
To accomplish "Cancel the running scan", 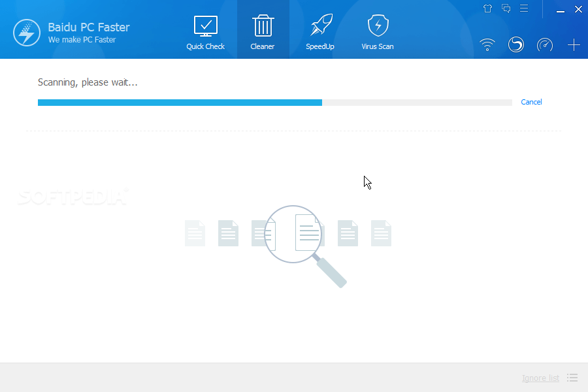I will [531, 102].
